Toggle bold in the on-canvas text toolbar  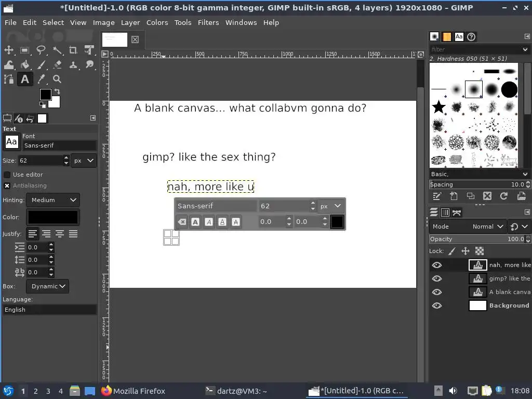pyautogui.click(x=195, y=222)
